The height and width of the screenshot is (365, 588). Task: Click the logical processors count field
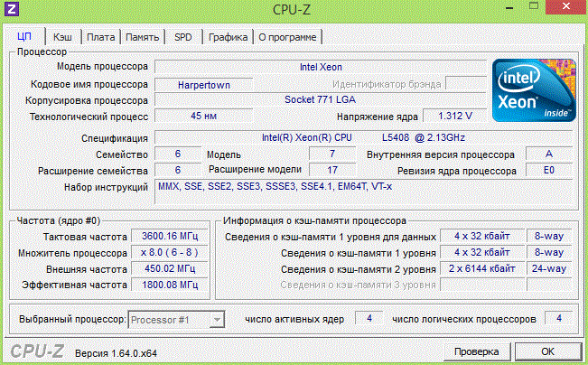(559, 319)
